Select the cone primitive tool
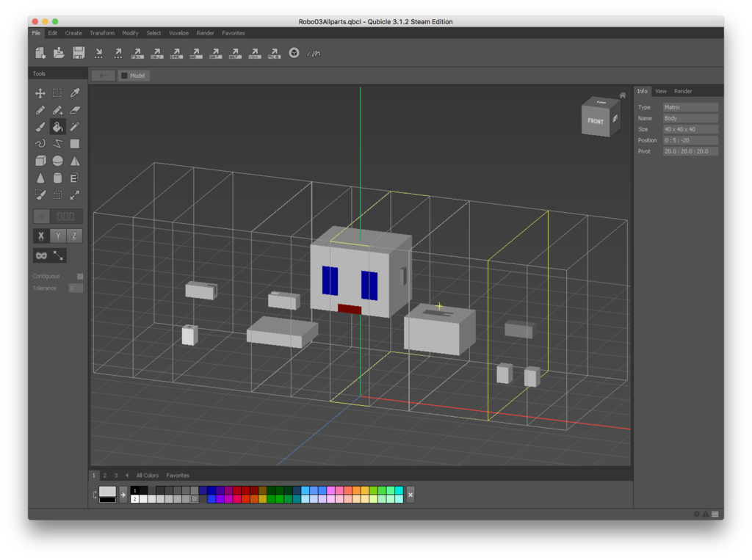The width and height of the screenshot is (752, 560). coord(40,178)
